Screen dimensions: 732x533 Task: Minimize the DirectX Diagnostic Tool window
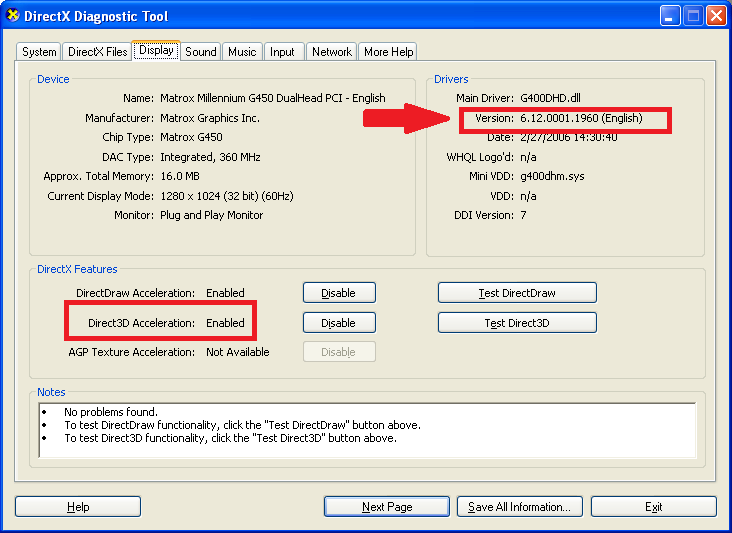pos(670,16)
